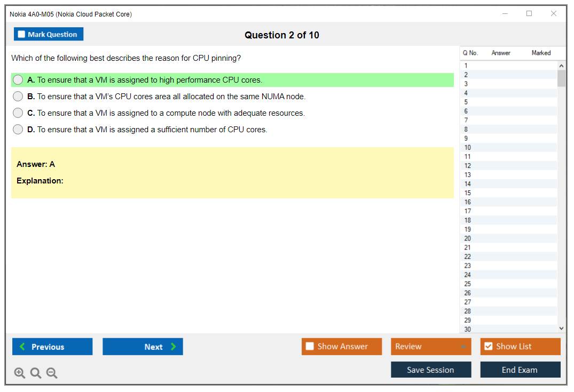Click the zoom out magnifier icon
This screenshot has height=392, width=574.
[x=52, y=373]
